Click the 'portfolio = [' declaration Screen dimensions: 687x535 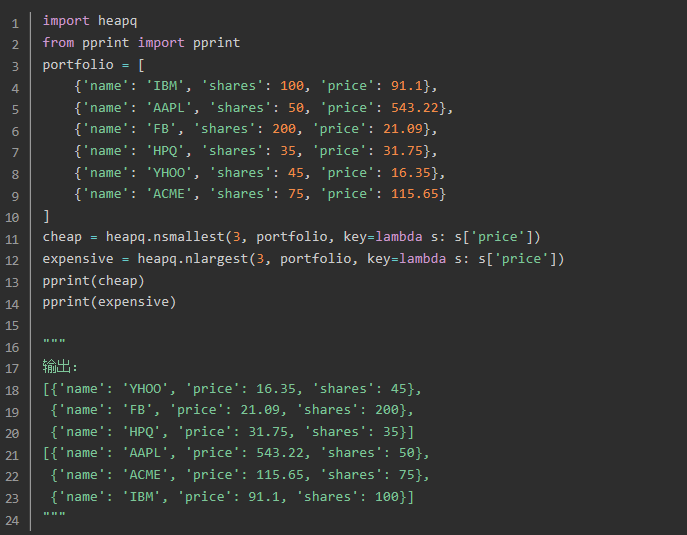[90, 65]
